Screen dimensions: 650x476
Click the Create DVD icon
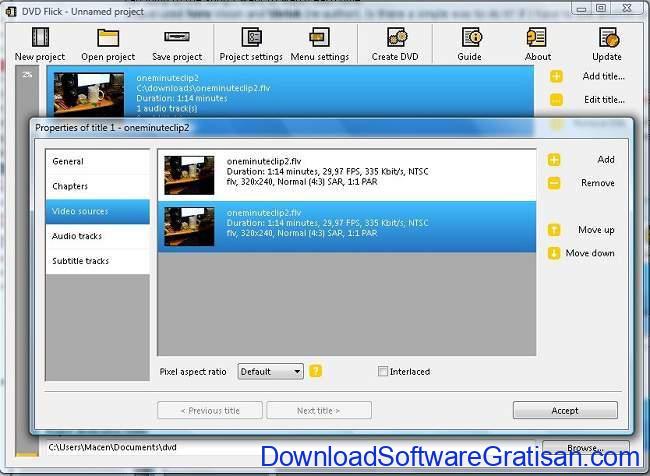click(x=397, y=37)
